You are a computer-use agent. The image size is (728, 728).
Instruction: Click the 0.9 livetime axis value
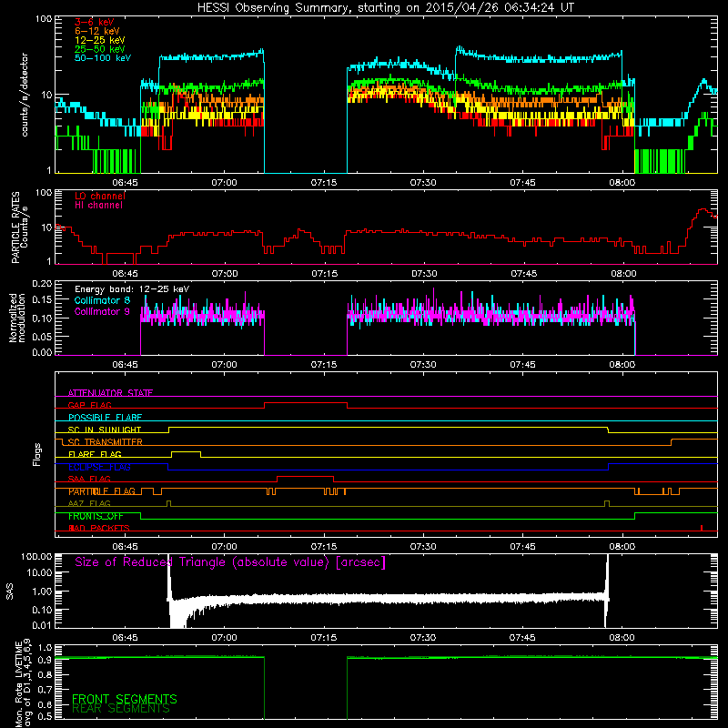tap(45, 660)
